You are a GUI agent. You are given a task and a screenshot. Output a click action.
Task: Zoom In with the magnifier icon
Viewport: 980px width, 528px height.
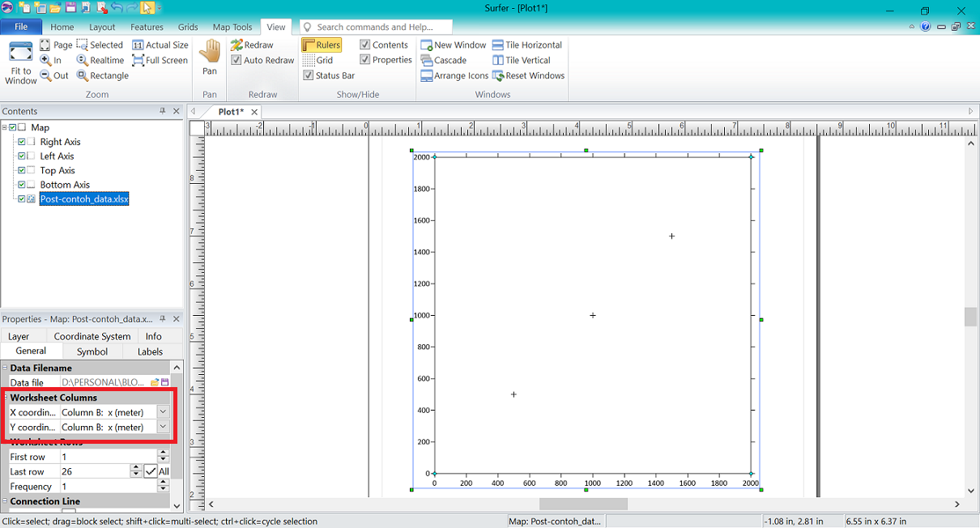click(45, 60)
